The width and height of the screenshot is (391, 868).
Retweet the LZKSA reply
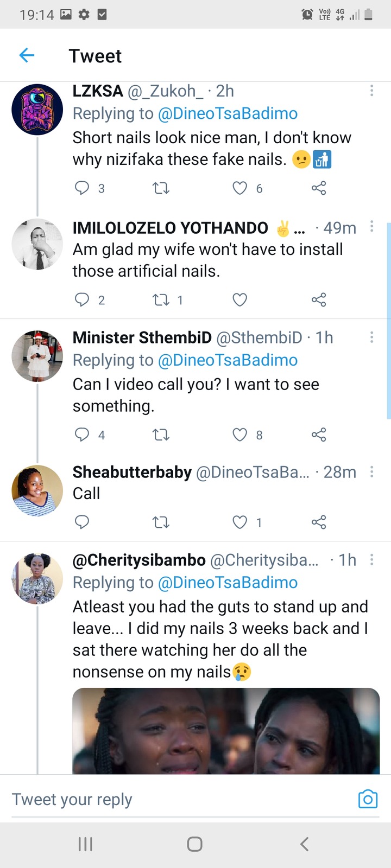(161, 188)
